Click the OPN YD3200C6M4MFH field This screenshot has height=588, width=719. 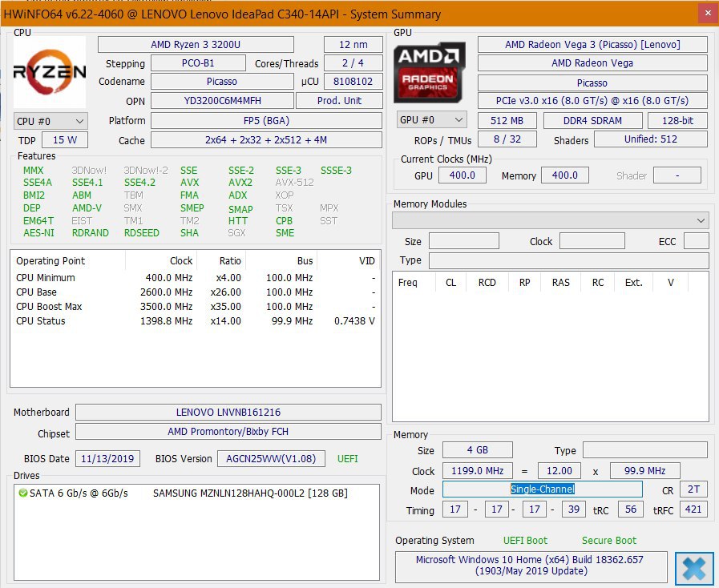(x=222, y=100)
